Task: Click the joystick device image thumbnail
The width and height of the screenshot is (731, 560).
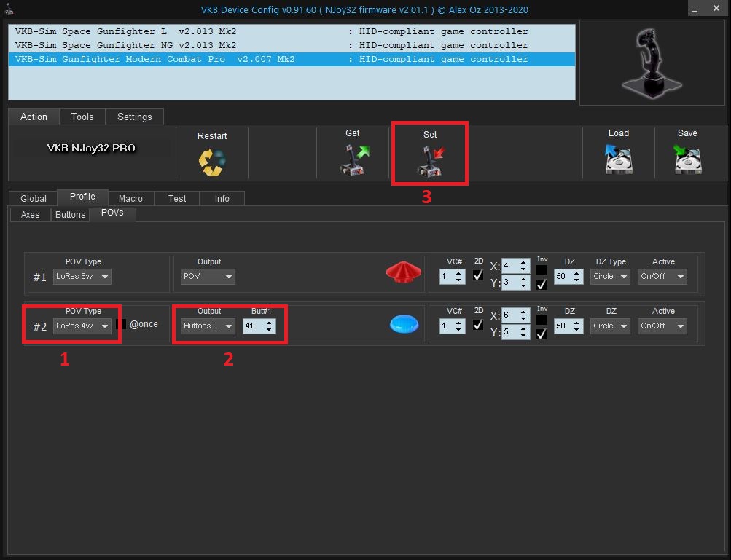Action: tap(652, 63)
